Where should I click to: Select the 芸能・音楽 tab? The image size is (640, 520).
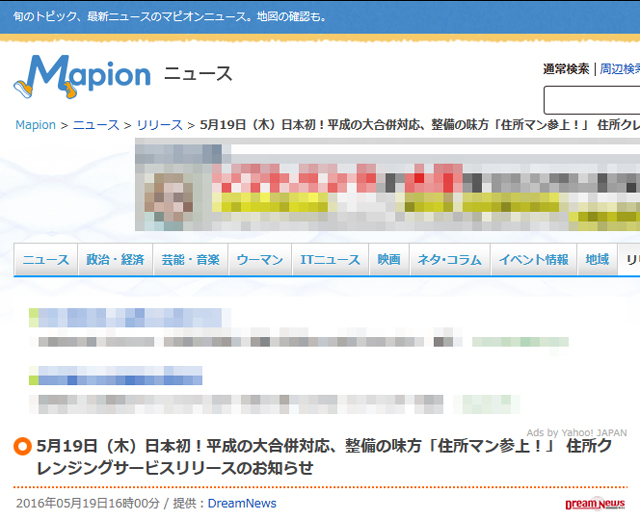190,260
